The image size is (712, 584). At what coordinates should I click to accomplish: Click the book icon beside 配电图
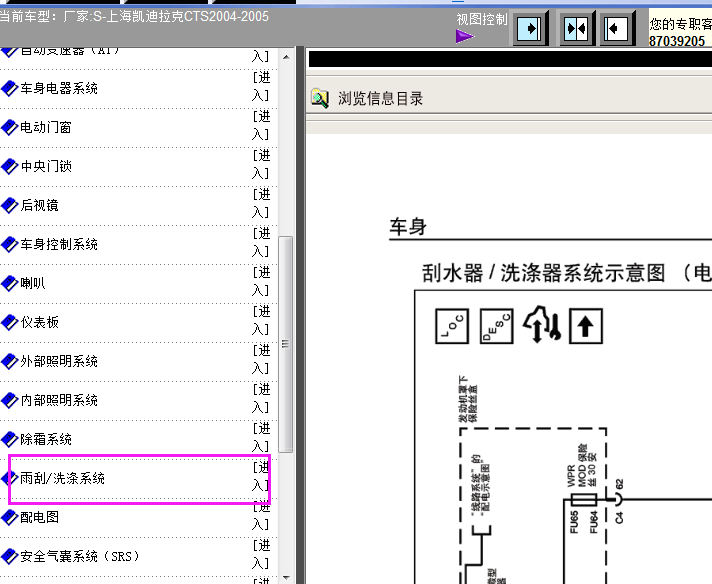(x=10, y=517)
